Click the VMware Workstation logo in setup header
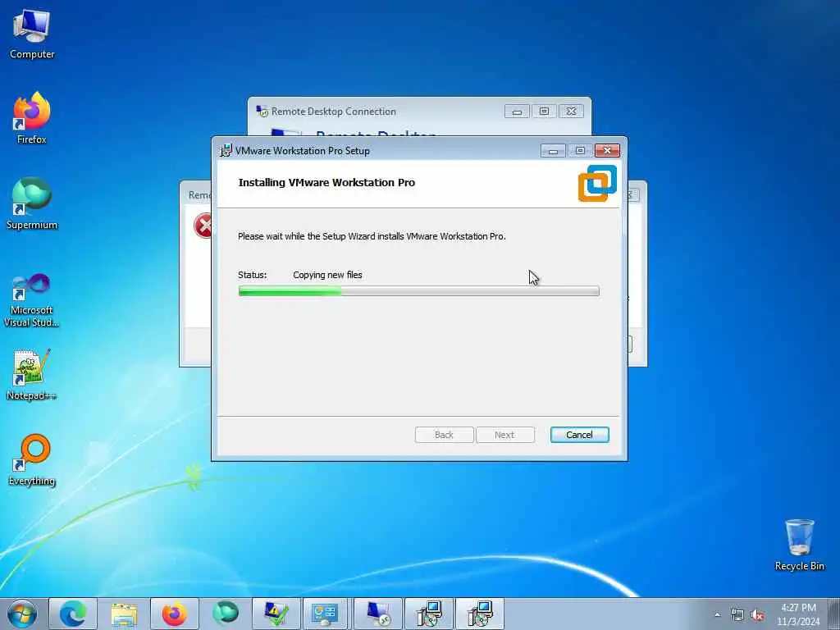Viewport: 840px width, 630px height. coord(597,183)
